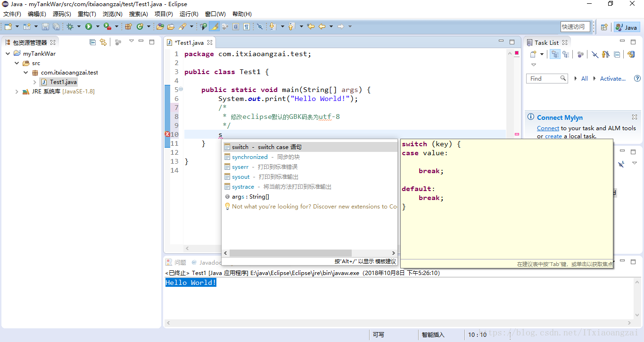Open the dropdown arrow next to Run button
644x342 pixels.
click(98, 27)
